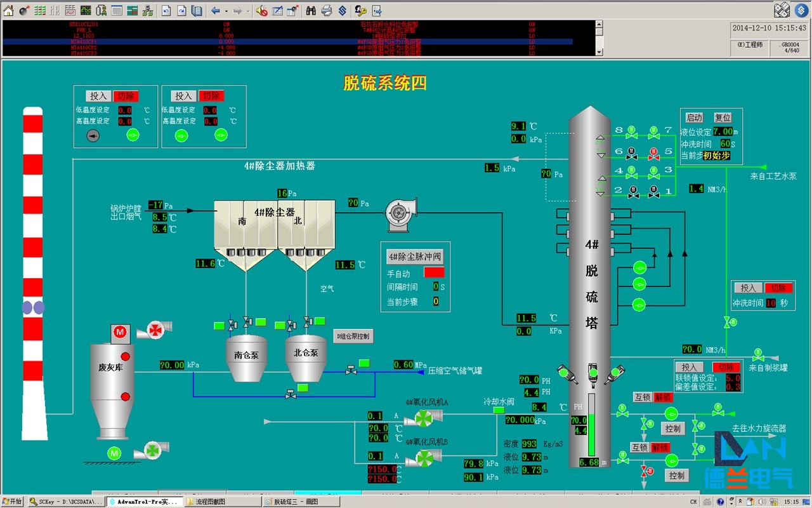Open the back navigation history dropdown arrow
812x508 pixels.
point(226,10)
